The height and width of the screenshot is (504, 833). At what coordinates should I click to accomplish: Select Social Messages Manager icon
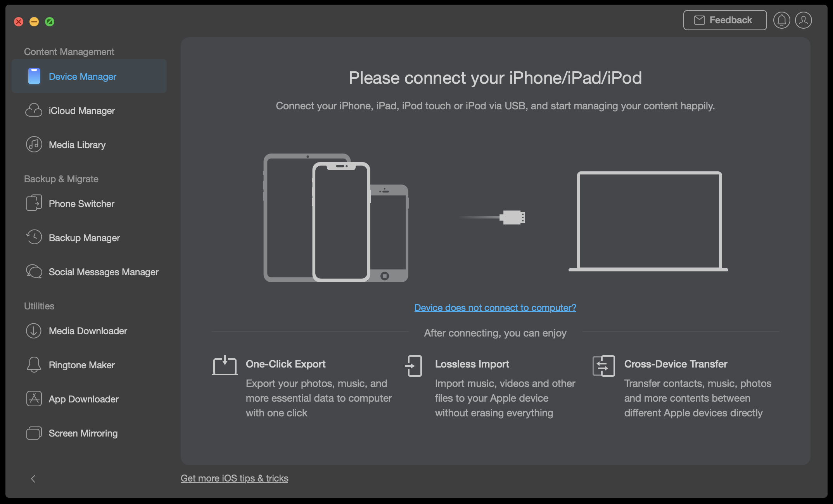click(x=33, y=272)
